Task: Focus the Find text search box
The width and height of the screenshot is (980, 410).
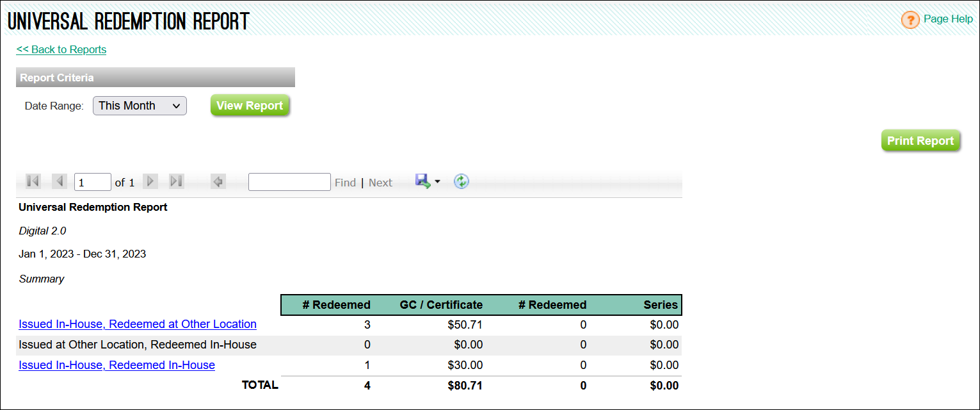Action: point(289,182)
